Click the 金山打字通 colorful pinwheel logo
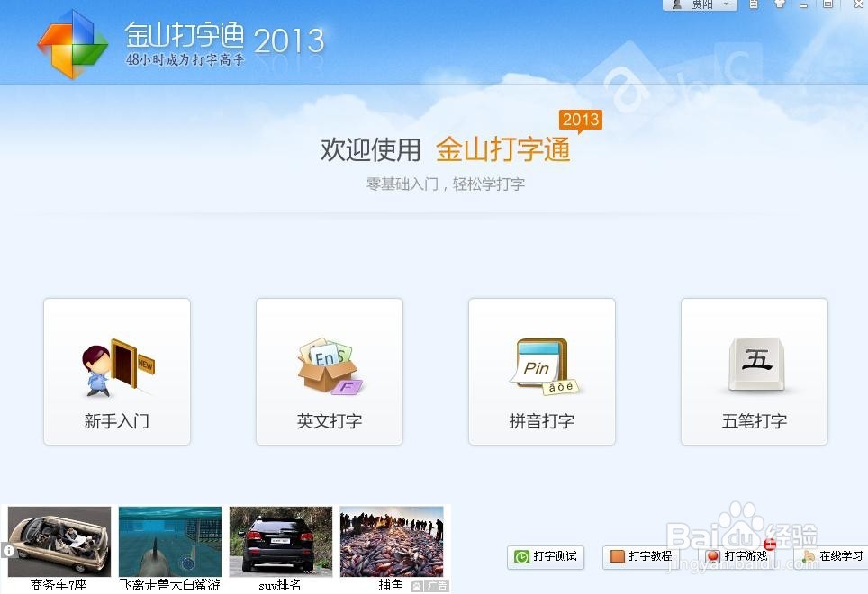This screenshot has height=594, width=868. [73, 44]
